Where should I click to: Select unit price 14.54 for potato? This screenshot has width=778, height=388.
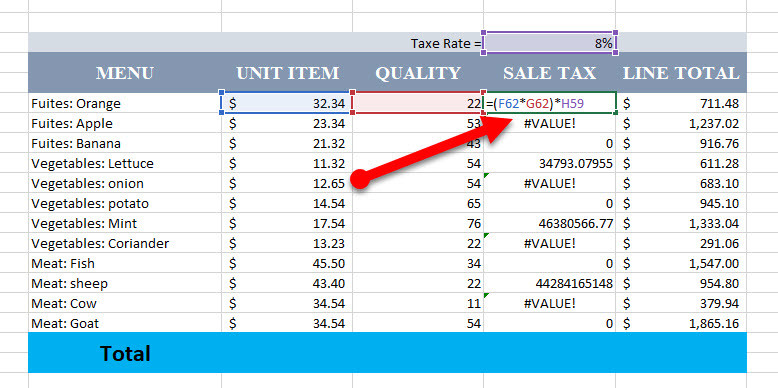[x=287, y=203]
